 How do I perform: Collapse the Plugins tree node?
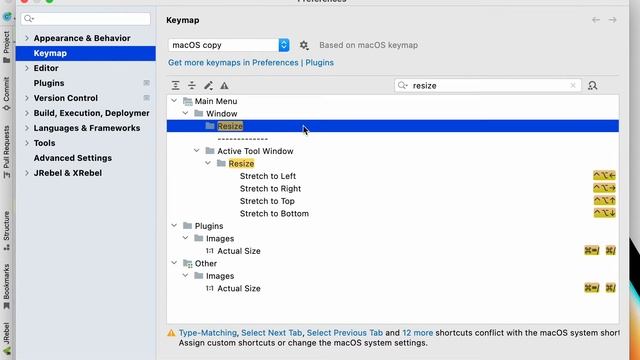174,226
